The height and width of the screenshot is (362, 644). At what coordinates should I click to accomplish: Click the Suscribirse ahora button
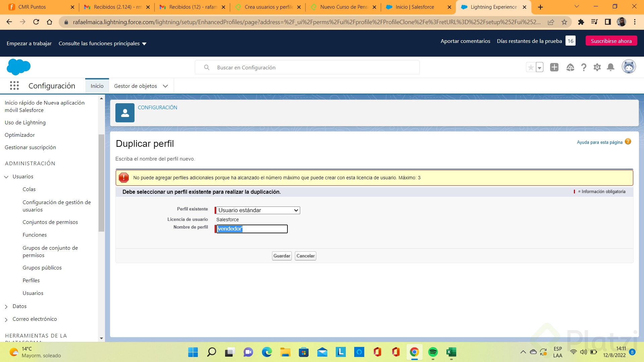tap(611, 41)
